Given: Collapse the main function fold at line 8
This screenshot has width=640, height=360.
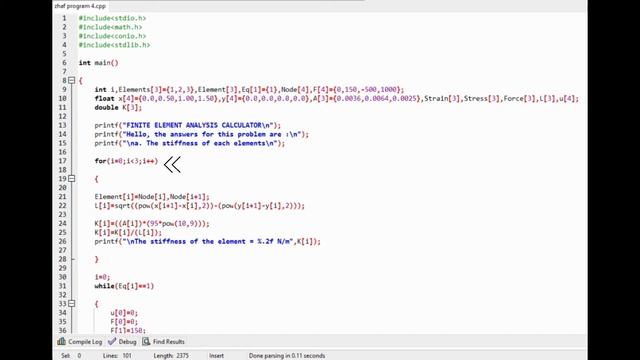Looking at the screenshot, I should pyautogui.click(x=71, y=80).
